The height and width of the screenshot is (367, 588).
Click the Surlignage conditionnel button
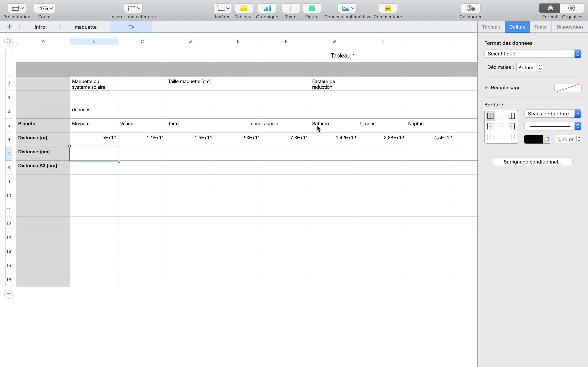click(x=532, y=162)
